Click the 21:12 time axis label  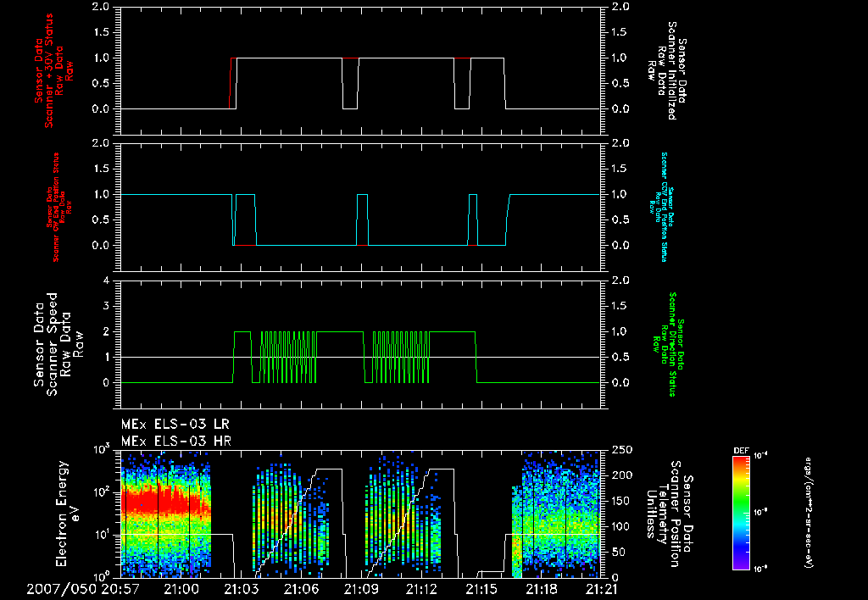[x=421, y=587]
